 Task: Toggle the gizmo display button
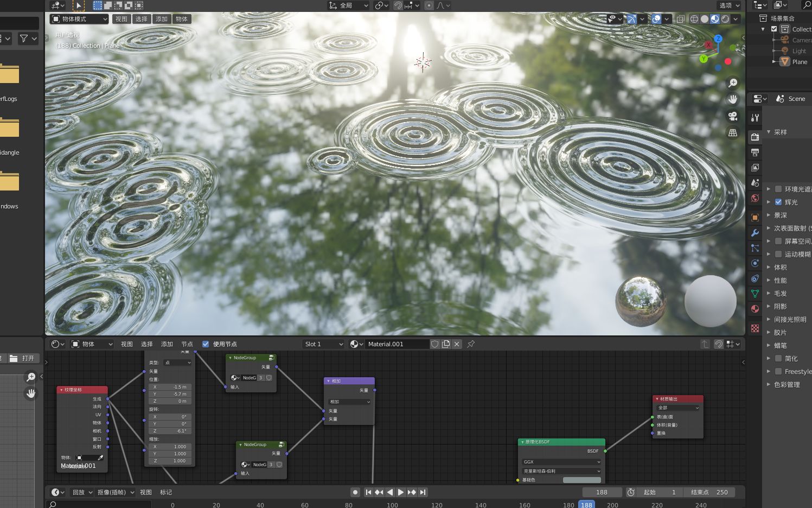[632, 19]
